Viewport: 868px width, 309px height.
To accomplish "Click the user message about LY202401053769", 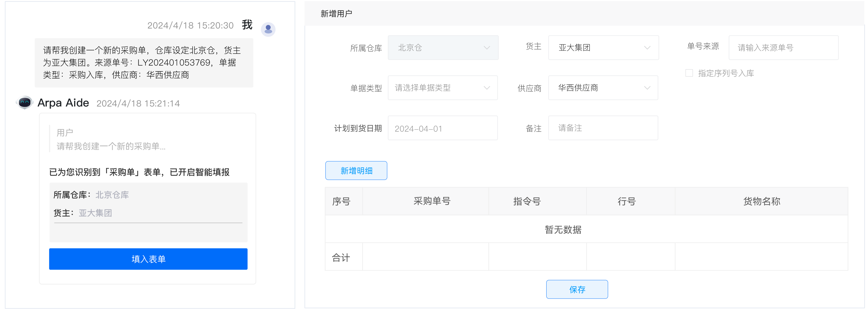I will point(144,63).
